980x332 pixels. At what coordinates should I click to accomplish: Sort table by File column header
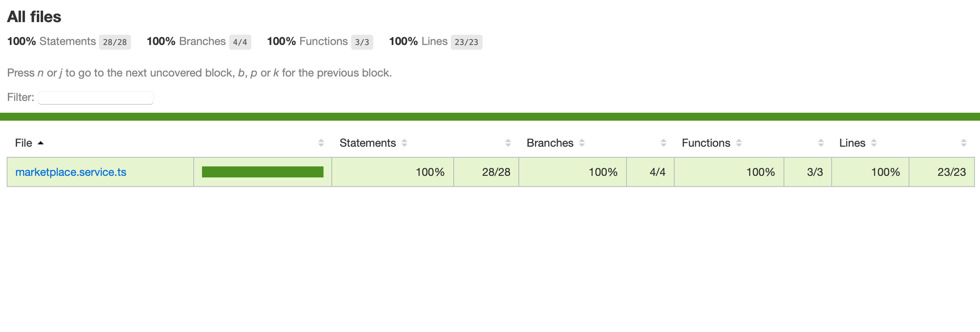coord(24,143)
